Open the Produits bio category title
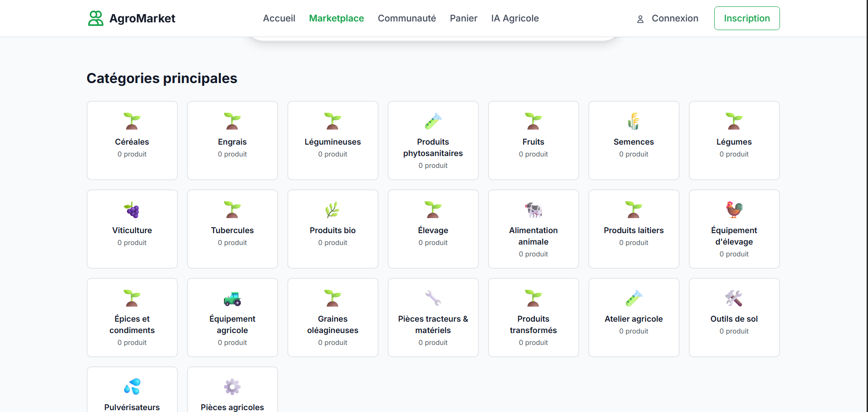This screenshot has width=868, height=412. [333, 230]
